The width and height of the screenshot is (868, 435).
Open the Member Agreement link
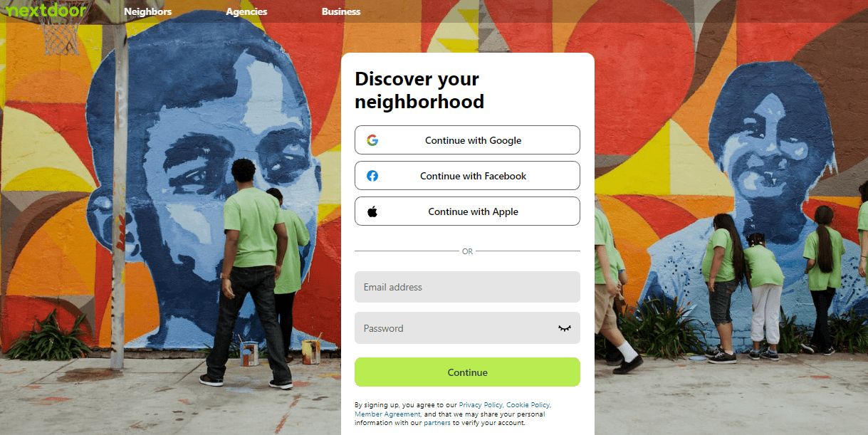(387, 414)
